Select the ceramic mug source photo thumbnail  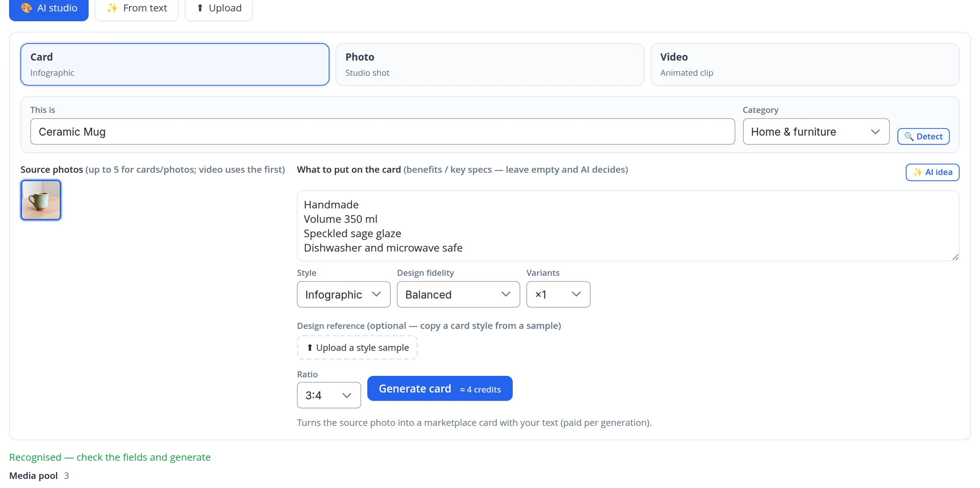point(41,200)
